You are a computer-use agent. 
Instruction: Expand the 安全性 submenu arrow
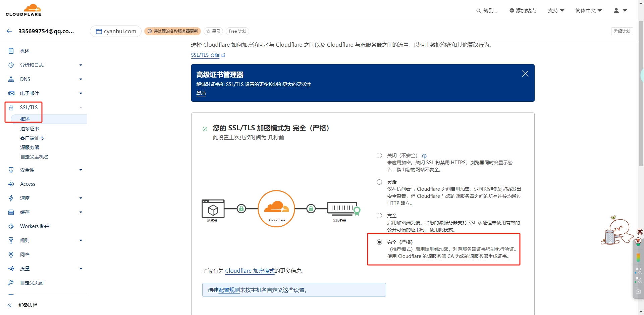tap(81, 170)
